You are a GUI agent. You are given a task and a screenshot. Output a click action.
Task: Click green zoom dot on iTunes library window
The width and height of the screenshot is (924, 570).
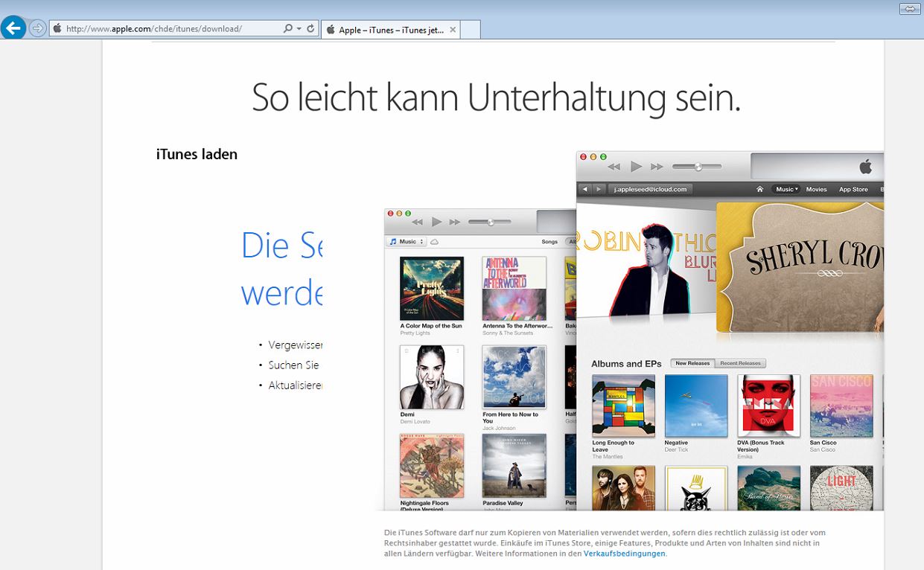[408, 214]
